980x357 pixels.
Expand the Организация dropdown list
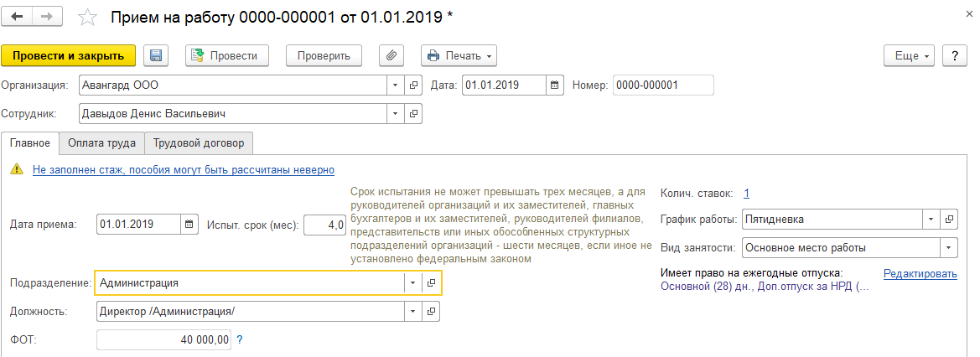click(x=396, y=85)
